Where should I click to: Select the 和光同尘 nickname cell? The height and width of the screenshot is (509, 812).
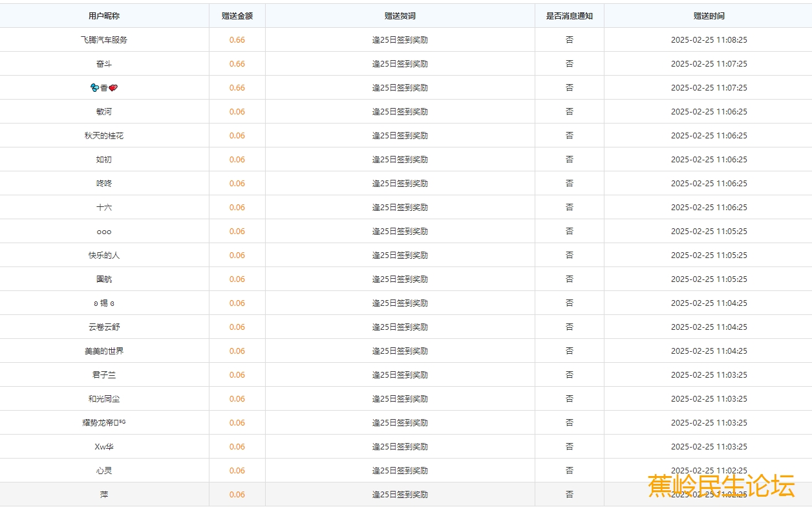click(x=104, y=399)
